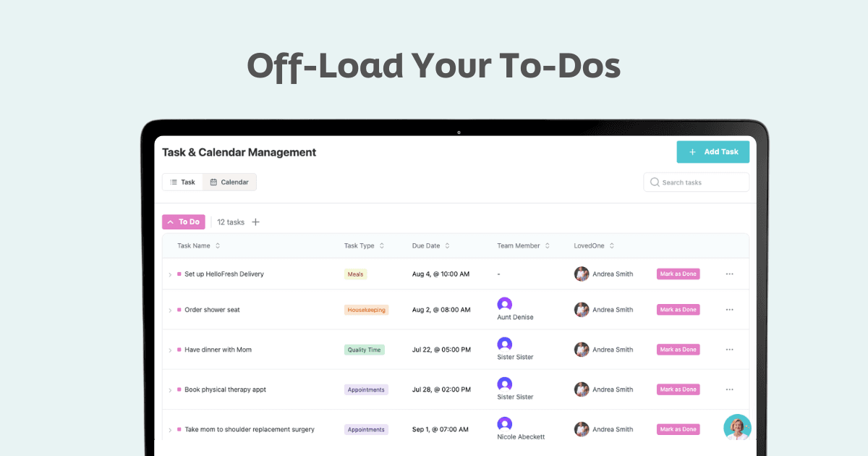Click the plus icon next to 12 tasks
The width and height of the screenshot is (868, 456).
258,221
